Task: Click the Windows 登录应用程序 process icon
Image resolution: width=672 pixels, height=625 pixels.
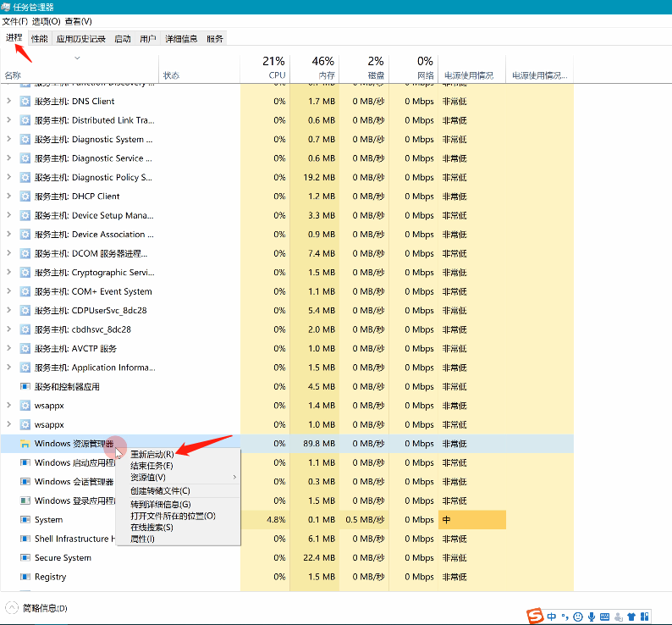Action: (x=25, y=501)
